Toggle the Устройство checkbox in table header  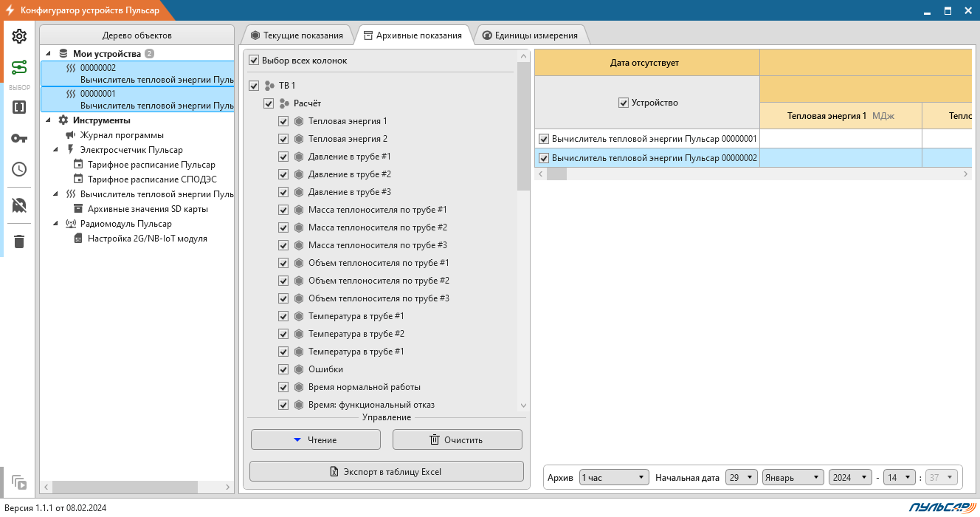point(624,103)
